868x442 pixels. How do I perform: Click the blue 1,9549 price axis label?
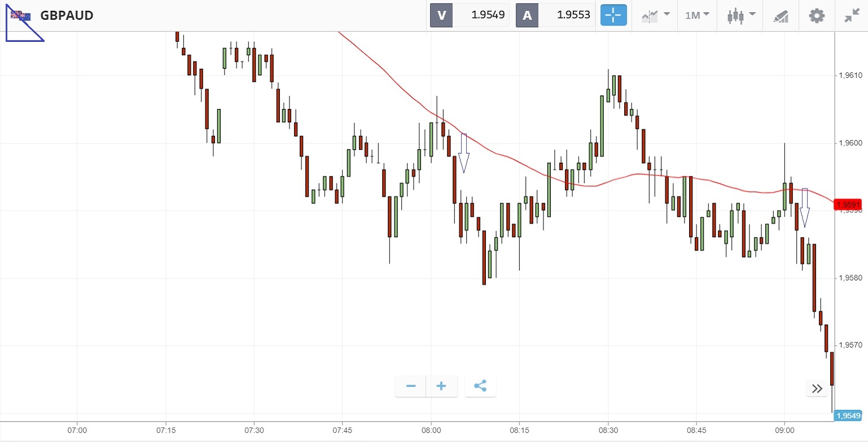pos(848,416)
